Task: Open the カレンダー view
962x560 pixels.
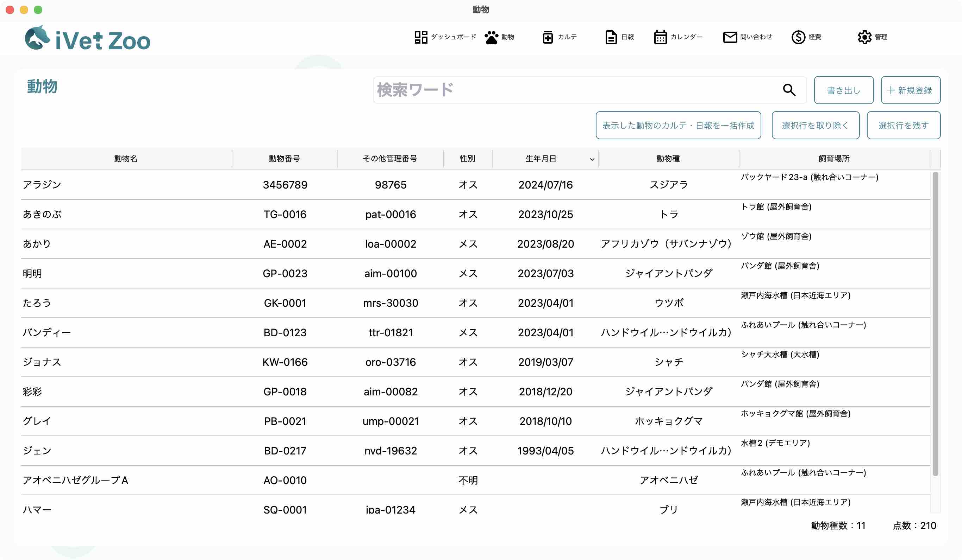Action: point(678,37)
